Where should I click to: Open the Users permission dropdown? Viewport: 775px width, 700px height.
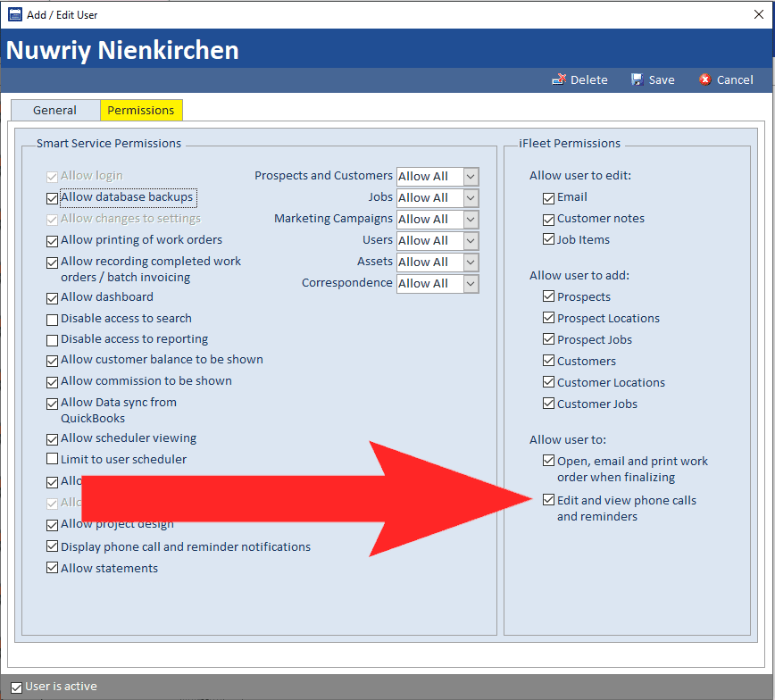click(471, 241)
